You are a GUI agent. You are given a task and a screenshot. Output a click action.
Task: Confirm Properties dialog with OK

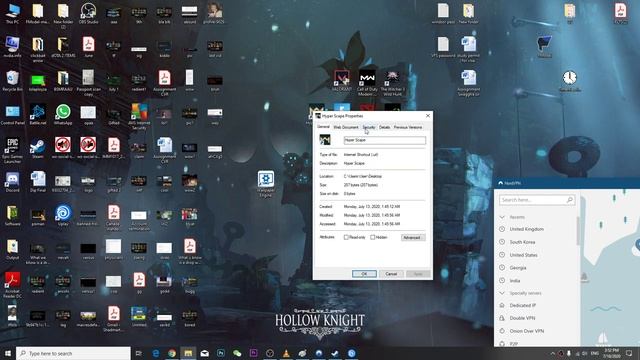pyautogui.click(x=364, y=274)
